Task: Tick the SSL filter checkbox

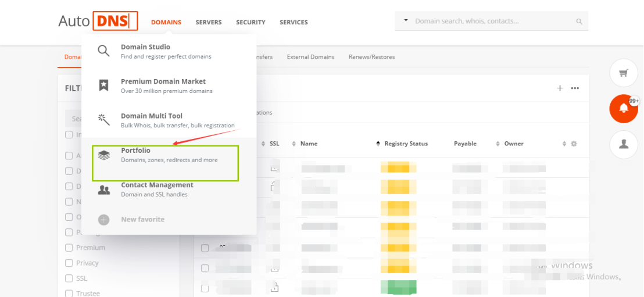Action: pyautogui.click(x=69, y=278)
